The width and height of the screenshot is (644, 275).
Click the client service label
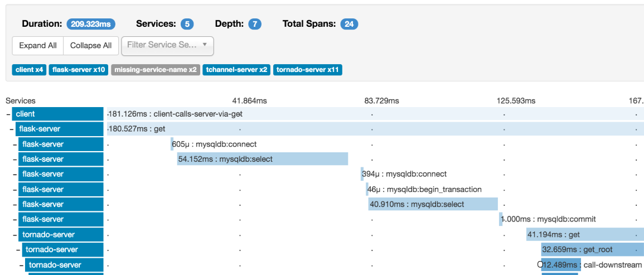57,114
